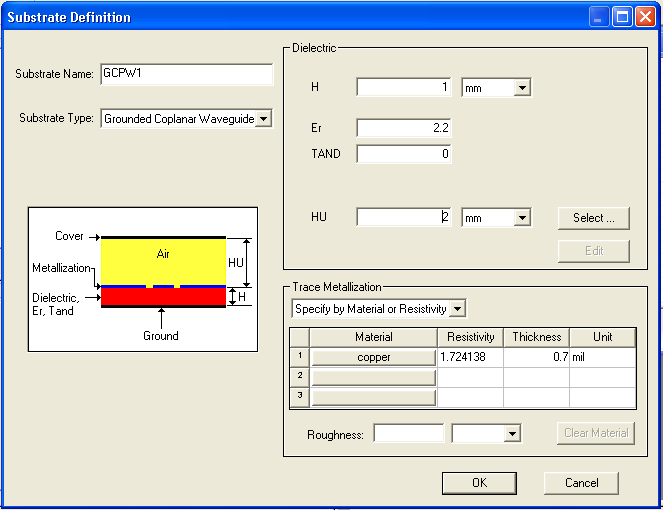Click the Substrate Name text field
This screenshot has width=663, height=510.
[186, 74]
